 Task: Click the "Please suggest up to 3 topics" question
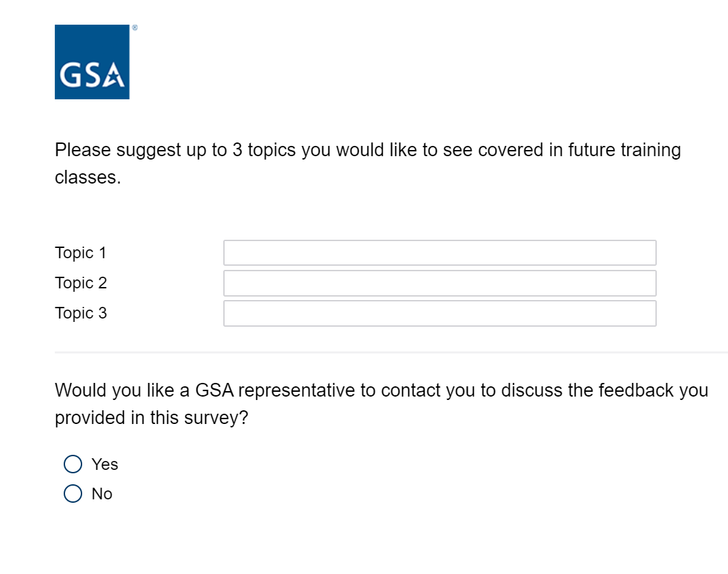tap(274, 150)
